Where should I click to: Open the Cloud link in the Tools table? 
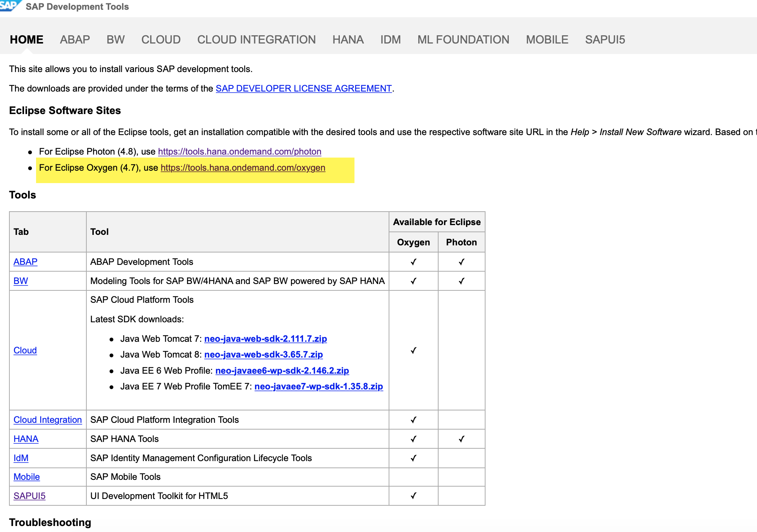coord(25,350)
